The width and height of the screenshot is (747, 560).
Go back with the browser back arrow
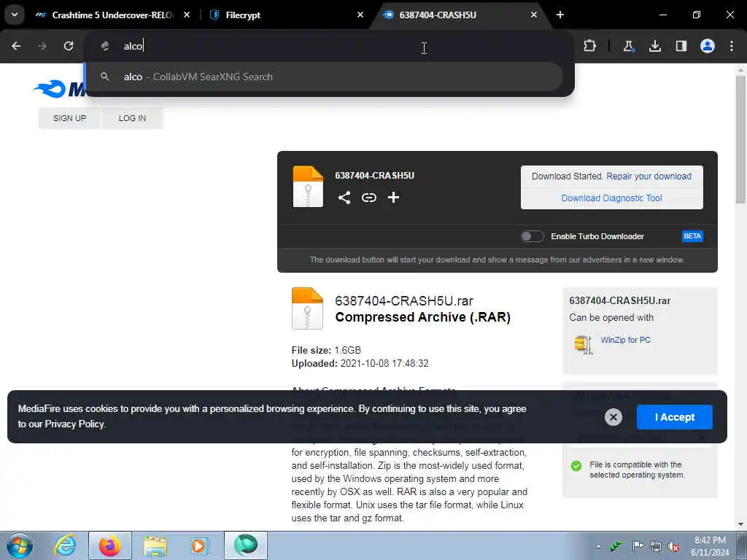click(x=16, y=46)
